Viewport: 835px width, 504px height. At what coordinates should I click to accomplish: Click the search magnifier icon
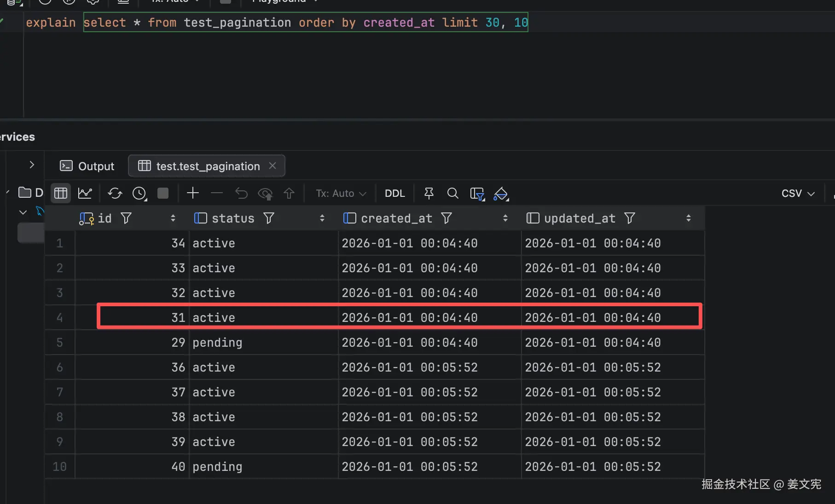452,193
